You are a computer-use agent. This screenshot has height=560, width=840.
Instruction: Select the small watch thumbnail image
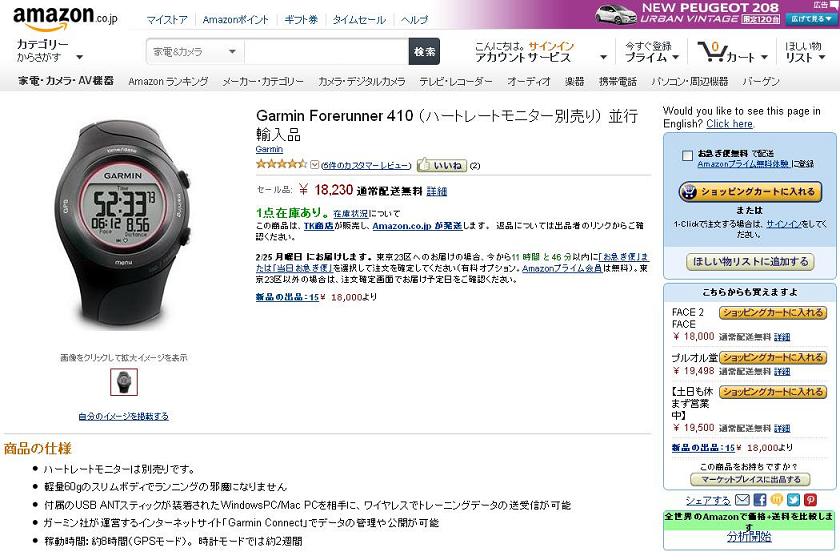124,382
